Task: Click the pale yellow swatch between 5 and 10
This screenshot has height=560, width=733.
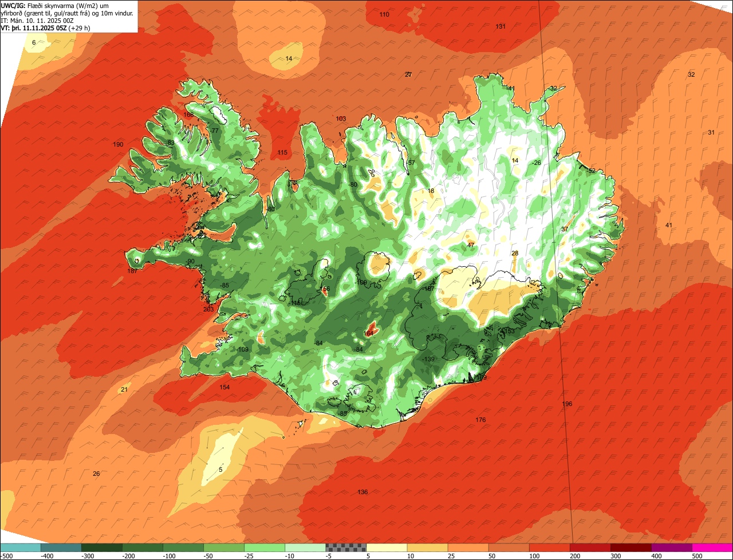Action: (387, 547)
